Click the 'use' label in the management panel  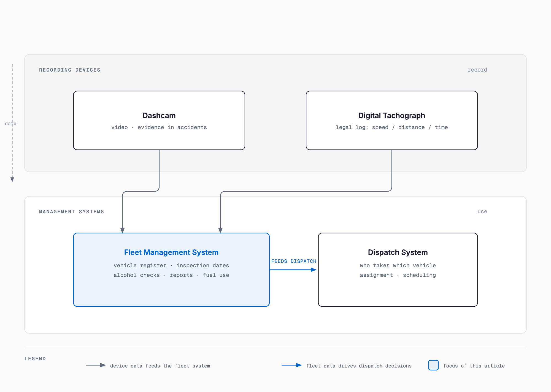click(482, 212)
